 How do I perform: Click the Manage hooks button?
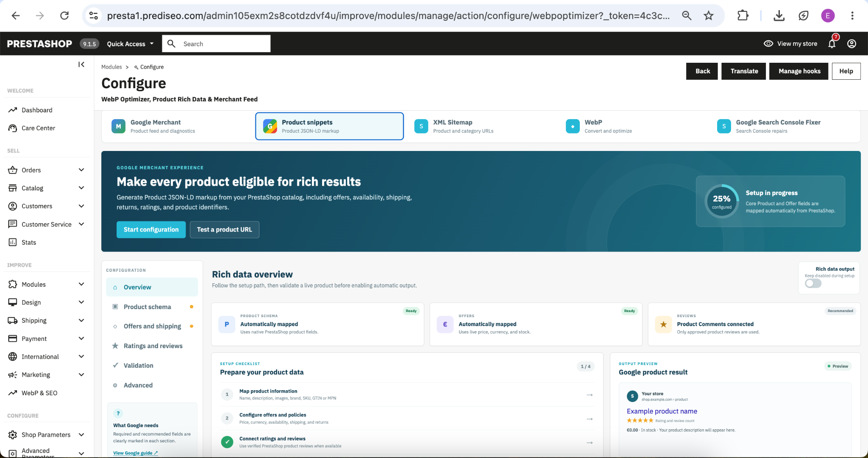(x=799, y=71)
